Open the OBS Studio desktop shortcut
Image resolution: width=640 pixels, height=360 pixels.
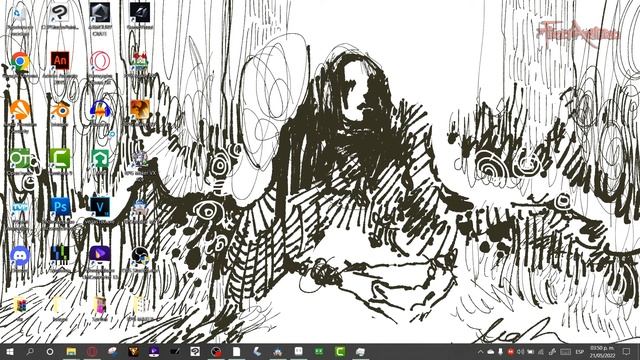pos(140,256)
